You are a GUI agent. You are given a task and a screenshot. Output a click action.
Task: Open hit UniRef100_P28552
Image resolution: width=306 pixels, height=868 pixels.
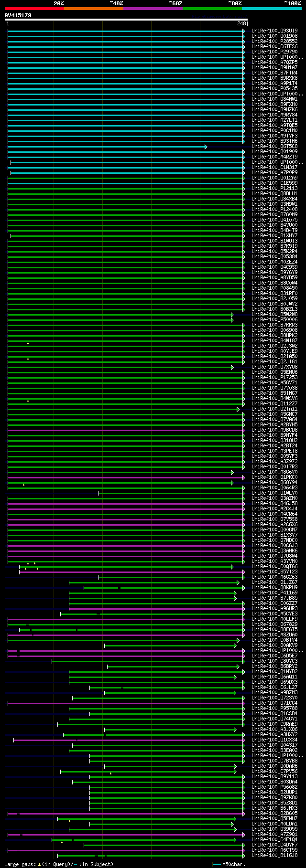[274, 42]
